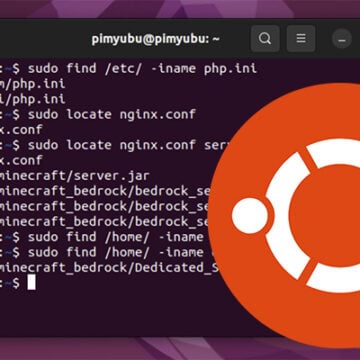The height and width of the screenshot is (360, 360).
Task: Click the terminal cursor block at the last prompt
Action: coord(31,283)
